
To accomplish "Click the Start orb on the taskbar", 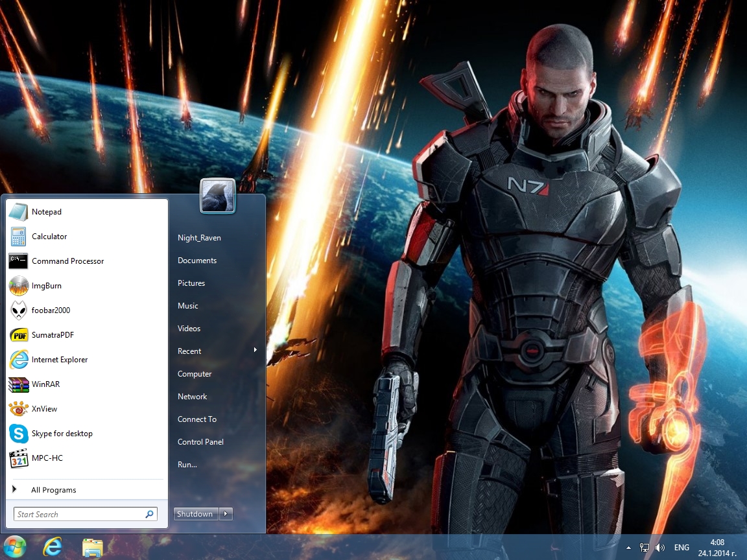I will [x=15, y=547].
